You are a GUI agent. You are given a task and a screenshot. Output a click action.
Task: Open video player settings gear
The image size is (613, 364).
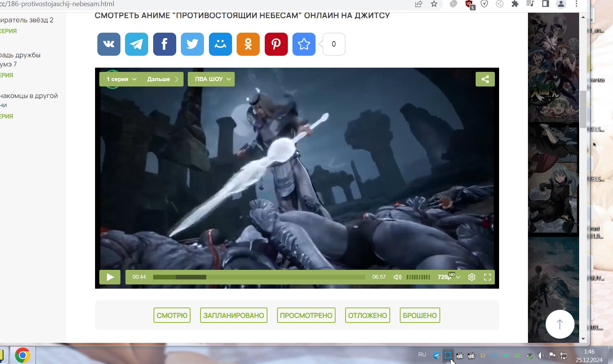pyautogui.click(x=472, y=277)
